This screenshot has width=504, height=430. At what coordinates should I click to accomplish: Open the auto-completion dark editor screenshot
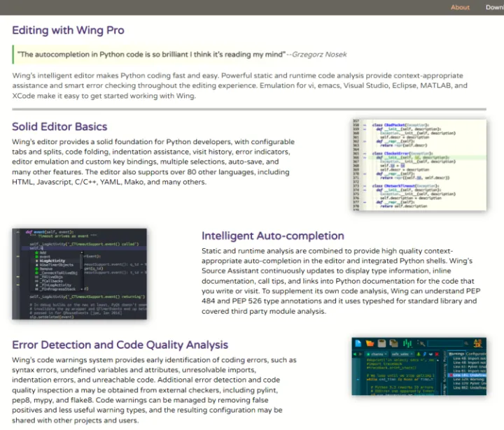pyautogui.click(x=79, y=273)
